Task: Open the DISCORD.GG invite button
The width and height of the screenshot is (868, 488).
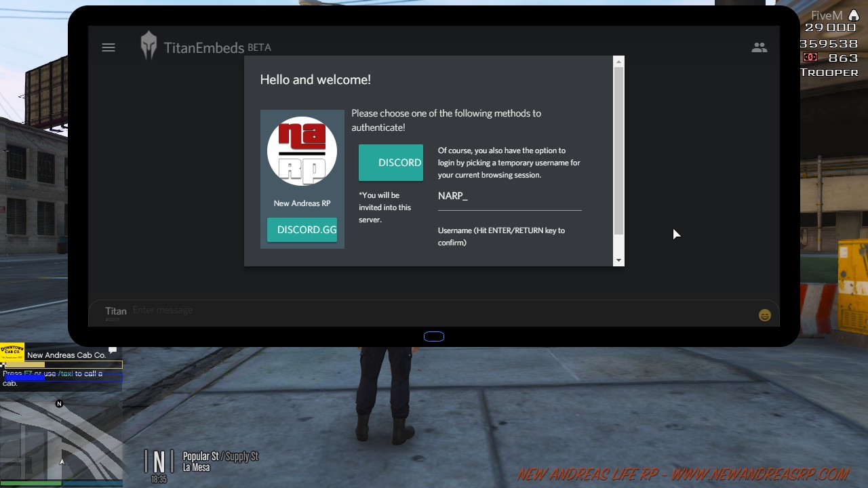Action: (x=302, y=230)
